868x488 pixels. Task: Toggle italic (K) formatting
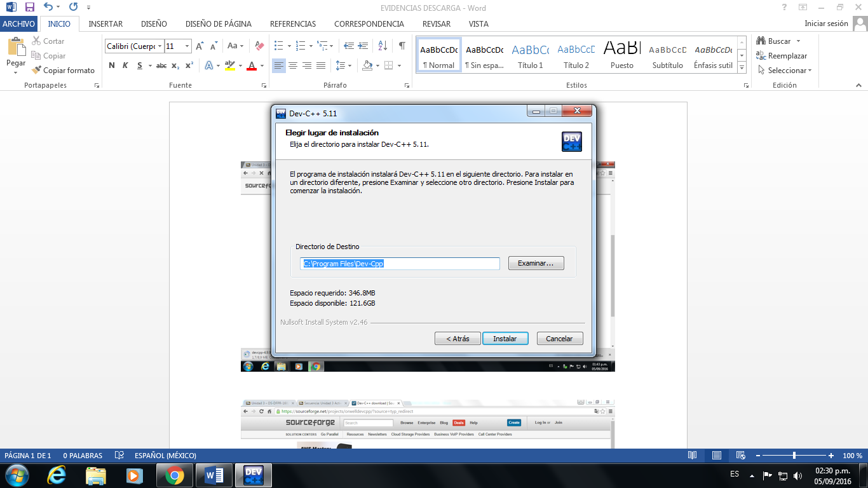(x=125, y=65)
